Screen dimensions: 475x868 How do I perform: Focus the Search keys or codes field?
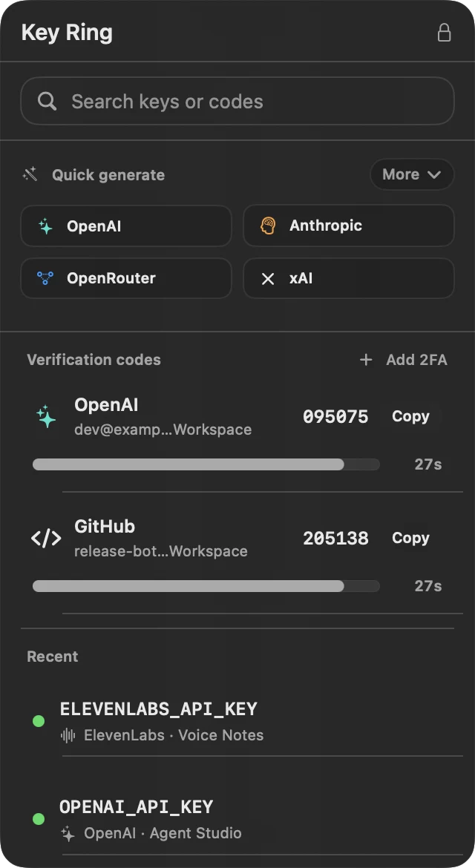point(237,102)
